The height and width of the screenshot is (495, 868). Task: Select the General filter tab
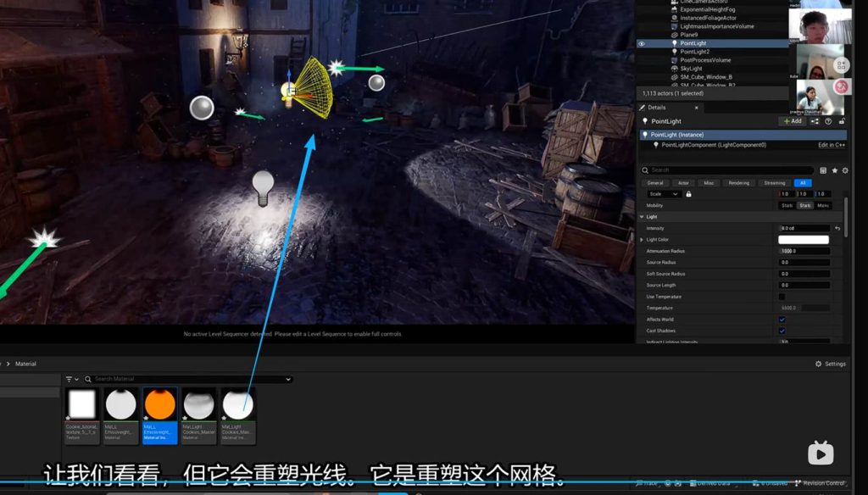(655, 183)
